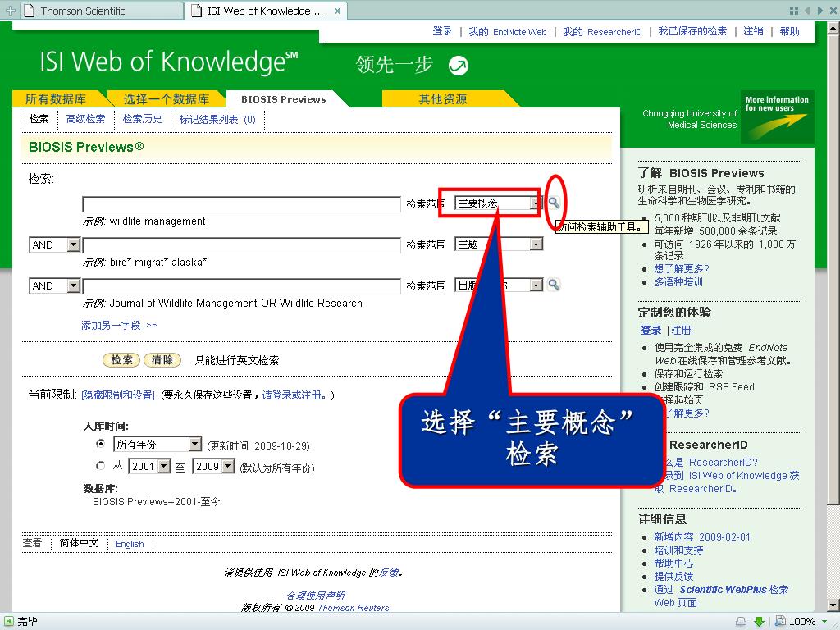Select the 从 year range radio button

click(100, 466)
